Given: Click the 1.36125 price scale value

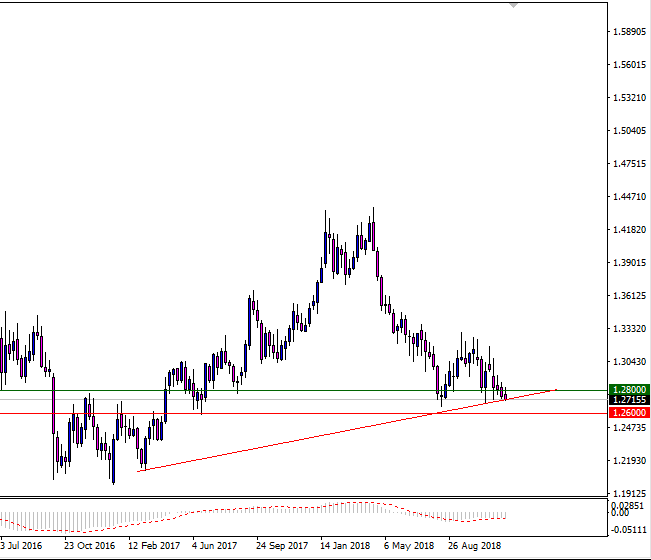Looking at the screenshot, I should (x=630, y=296).
